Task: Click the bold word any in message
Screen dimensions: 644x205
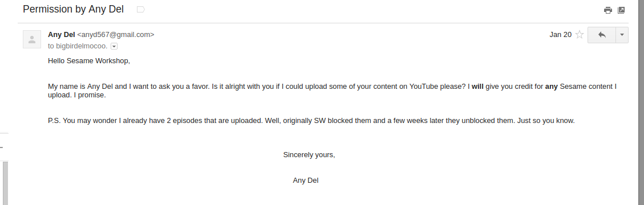Action: point(551,87)
